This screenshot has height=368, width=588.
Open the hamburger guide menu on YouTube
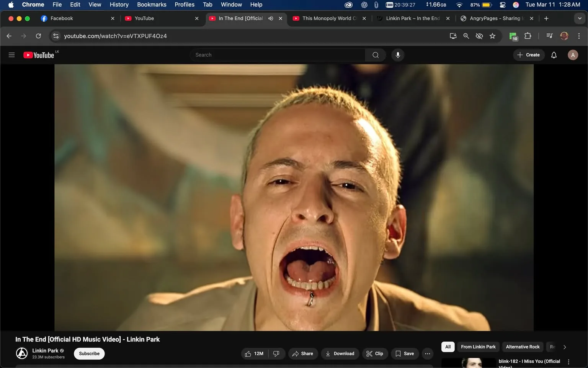(11, 54)
